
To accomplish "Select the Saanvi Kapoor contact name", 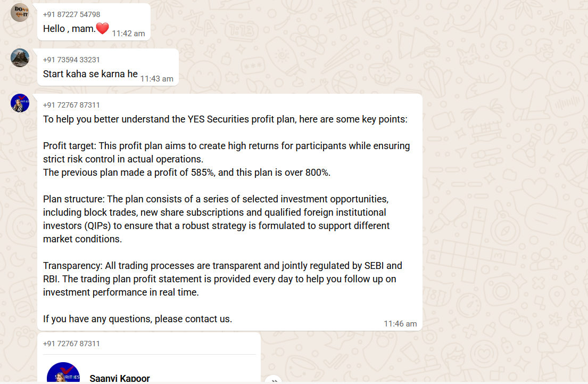I will point(120,378).
